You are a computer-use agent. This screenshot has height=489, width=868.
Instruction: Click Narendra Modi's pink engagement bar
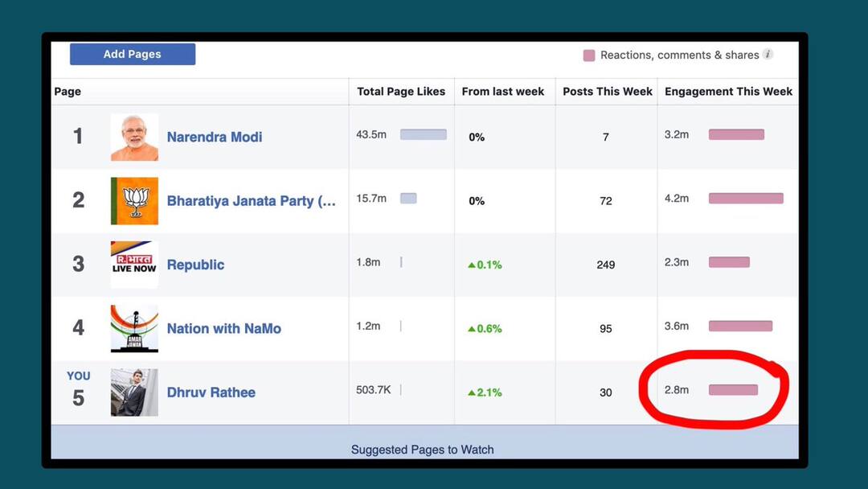pos(736,134)
